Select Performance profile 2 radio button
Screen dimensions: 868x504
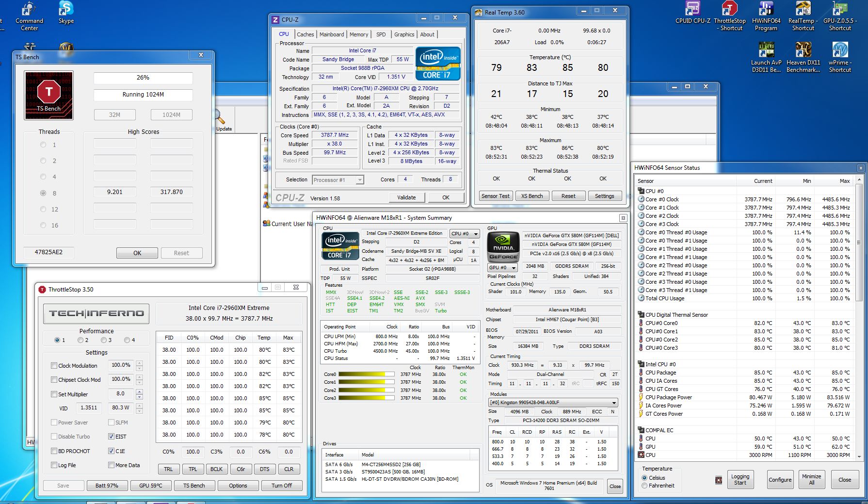80,340
